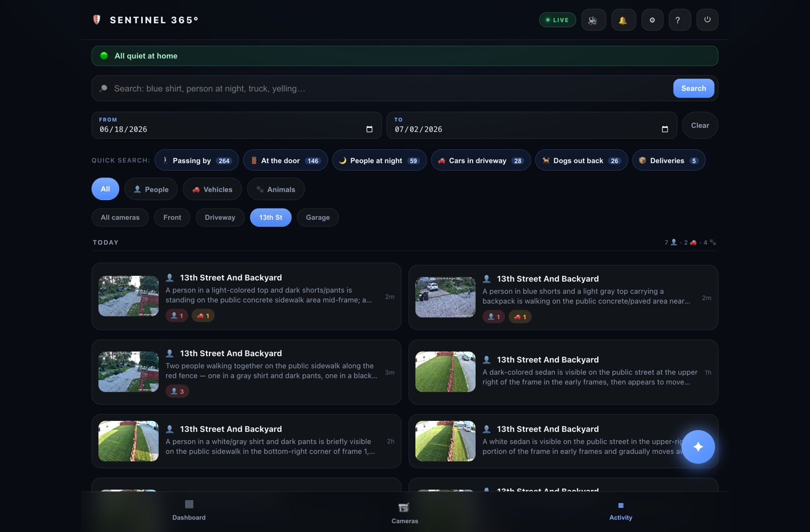
Task: Switch to the Cameras tab
Action: pos(404,513)
